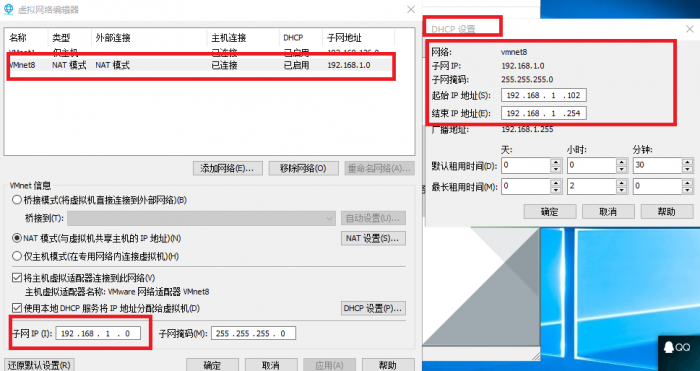Select the NAT mode (NAT 模式) radio button
This screenshot has height=371, width=700.
tap(17, 238)
